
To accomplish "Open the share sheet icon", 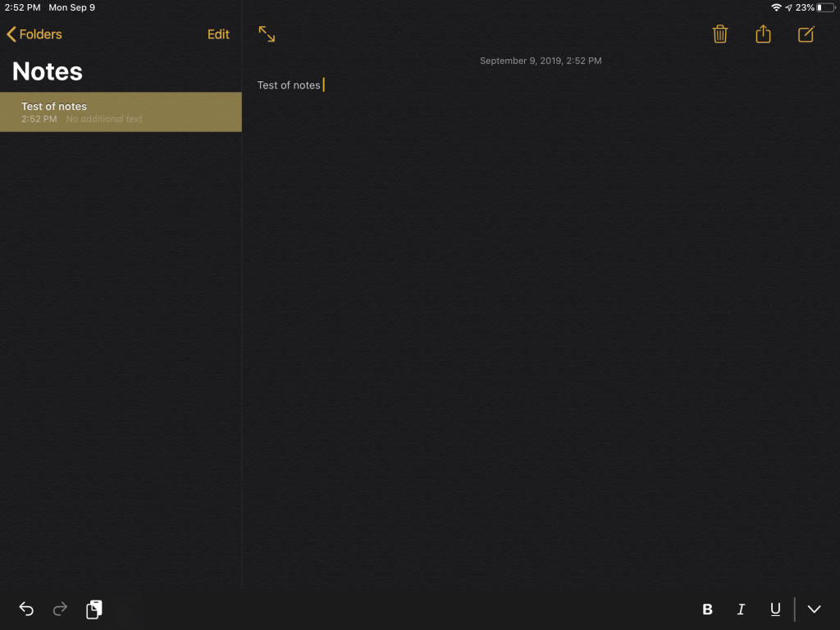I will (x=763, y=34).
